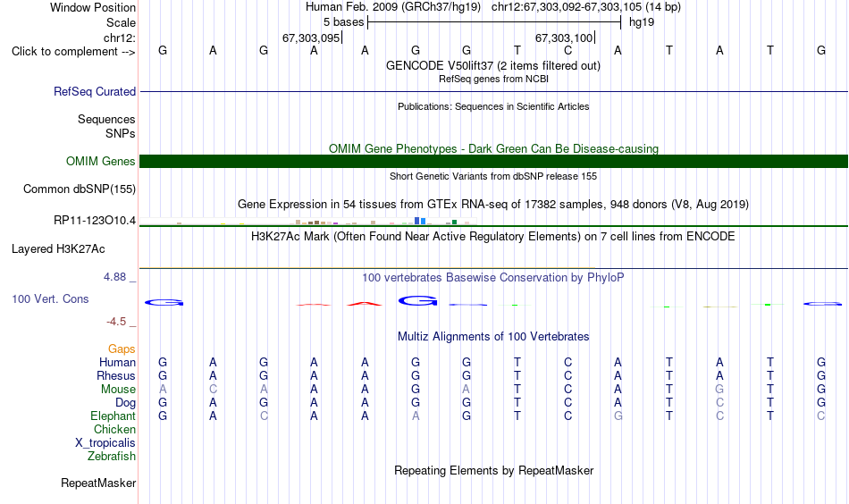Click the last base G in sequence ruler
The width and height of the screenshot is (849, 504).
(x=820, y=50)
